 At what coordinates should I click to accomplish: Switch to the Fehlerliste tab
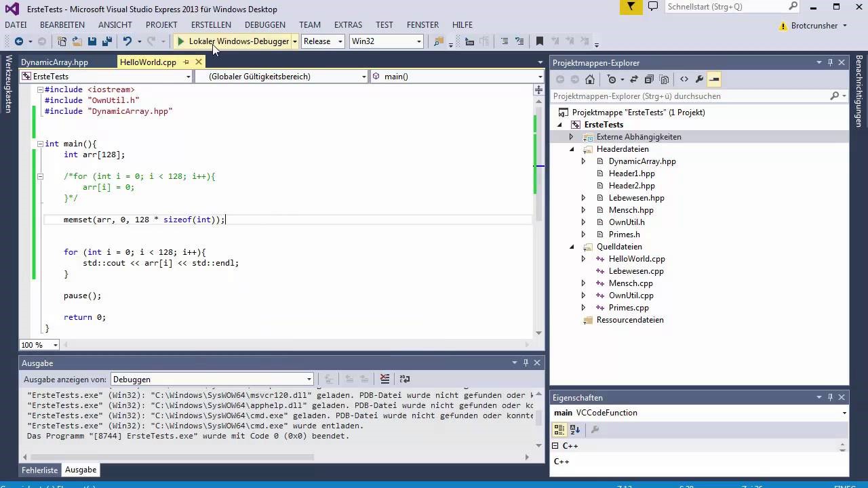[x=39, y=470]
